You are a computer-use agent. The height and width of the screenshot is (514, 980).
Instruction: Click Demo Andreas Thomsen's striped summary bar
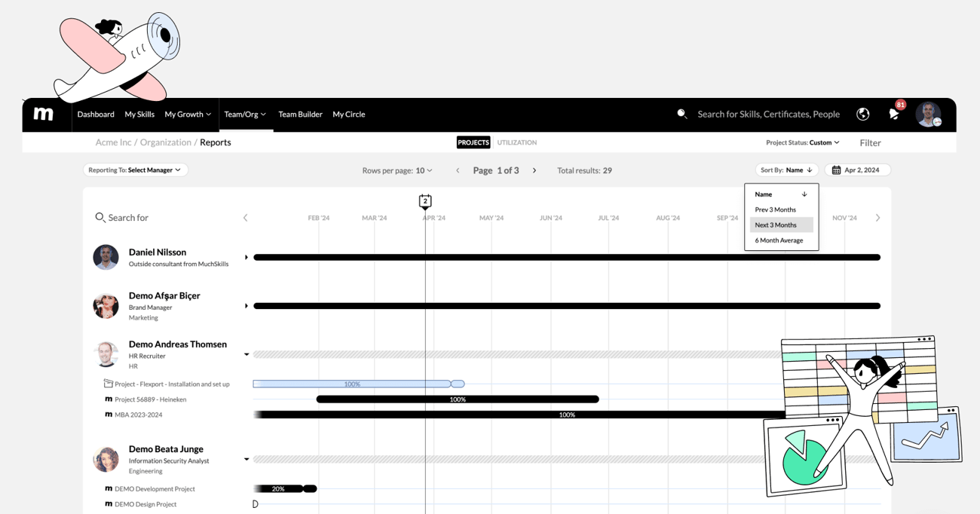[x=517, y=354]
